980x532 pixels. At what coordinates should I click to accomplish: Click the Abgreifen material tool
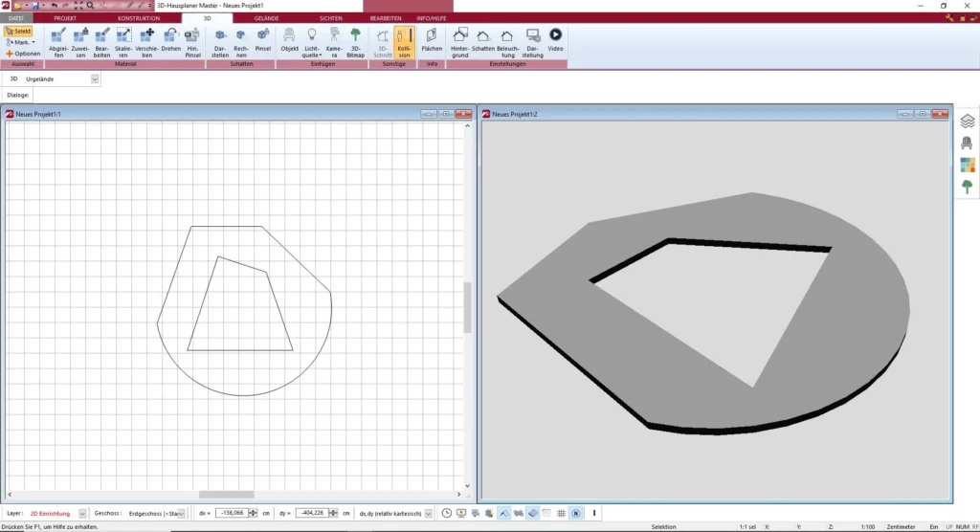[x=57, y=42]
